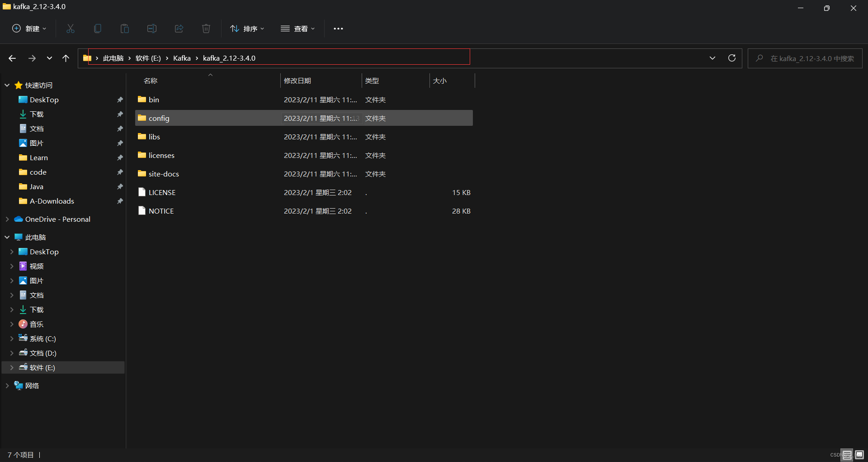
Task: Open address bar history dropdown arrow
Action: coord(712,58)
